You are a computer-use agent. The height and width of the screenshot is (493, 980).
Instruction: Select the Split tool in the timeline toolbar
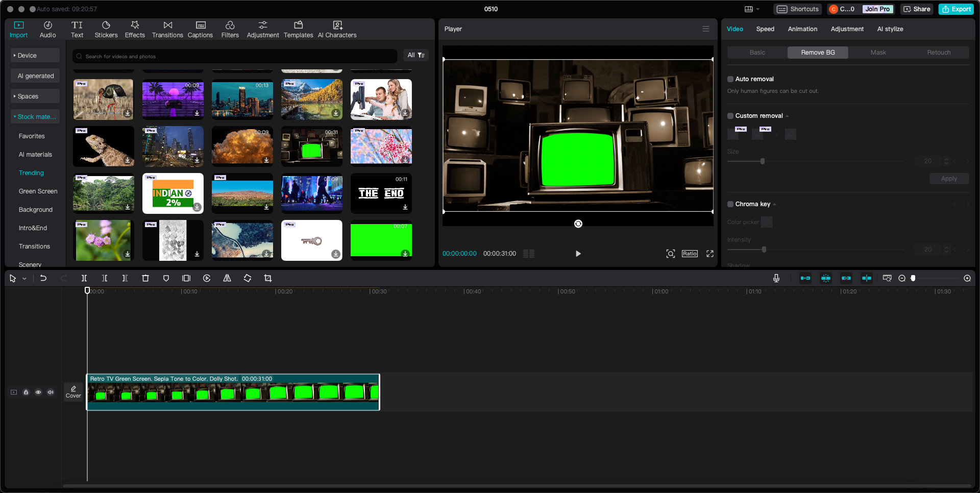[x=84, y=278]
